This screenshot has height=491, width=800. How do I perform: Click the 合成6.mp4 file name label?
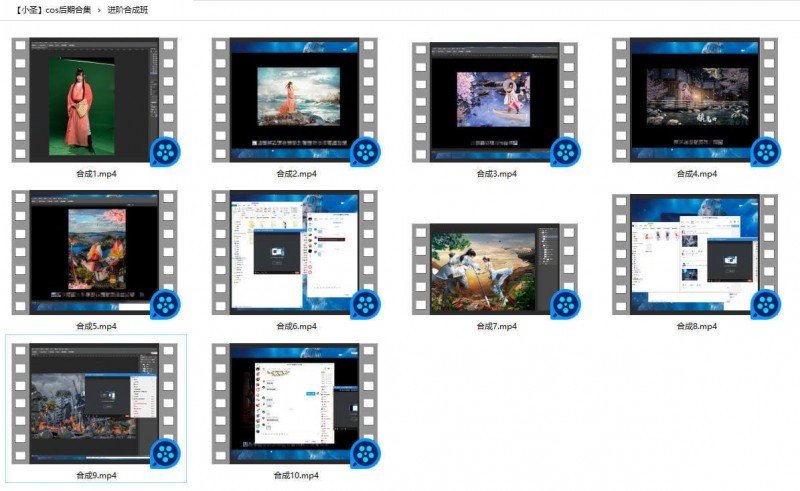tap(296, 326)
